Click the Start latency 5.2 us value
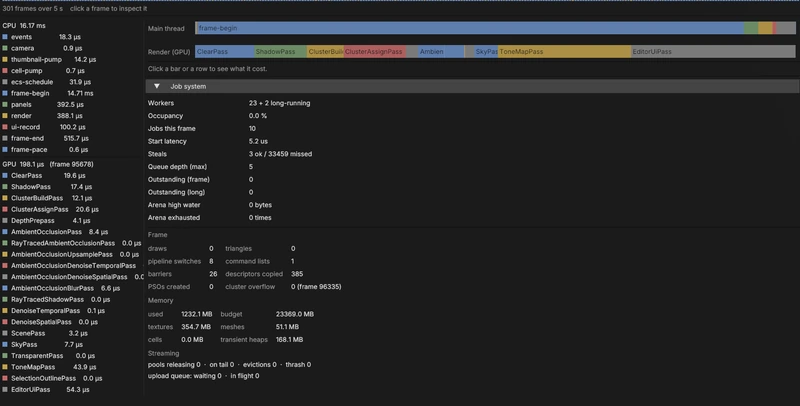Screen dimensions: 800x406 [x=258, y=141]
